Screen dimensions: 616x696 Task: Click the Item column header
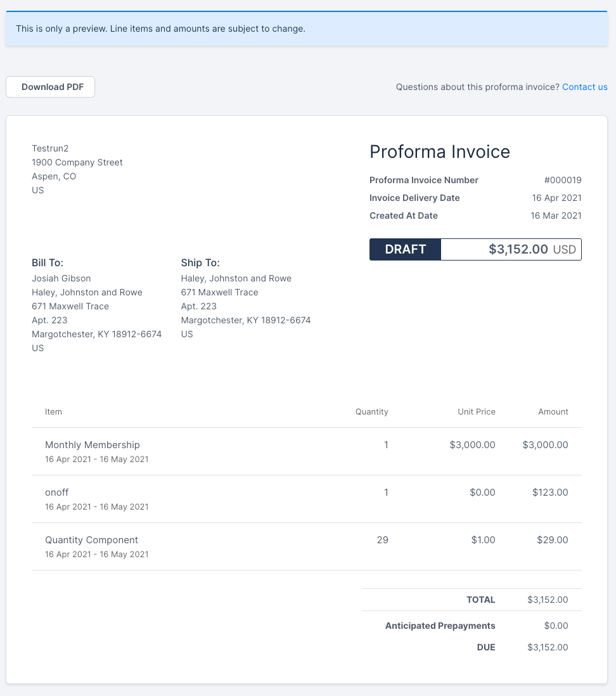click(x=53, y=412)
